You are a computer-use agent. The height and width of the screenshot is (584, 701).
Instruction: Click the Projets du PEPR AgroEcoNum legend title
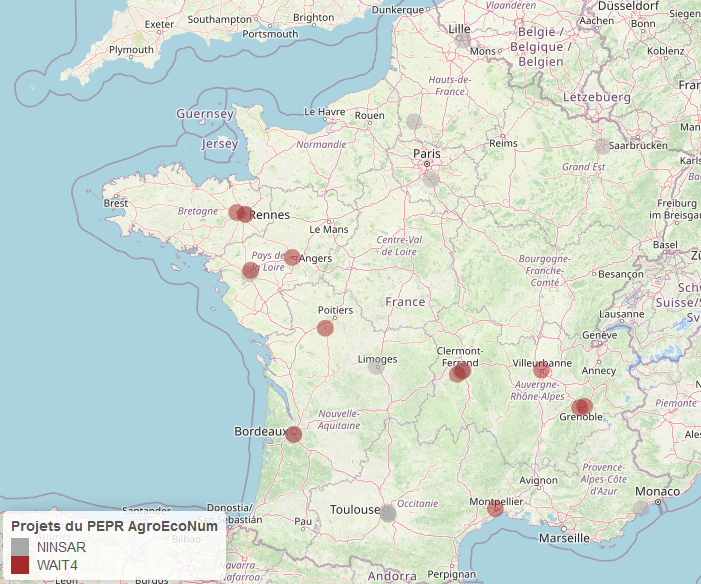point(114,526)
